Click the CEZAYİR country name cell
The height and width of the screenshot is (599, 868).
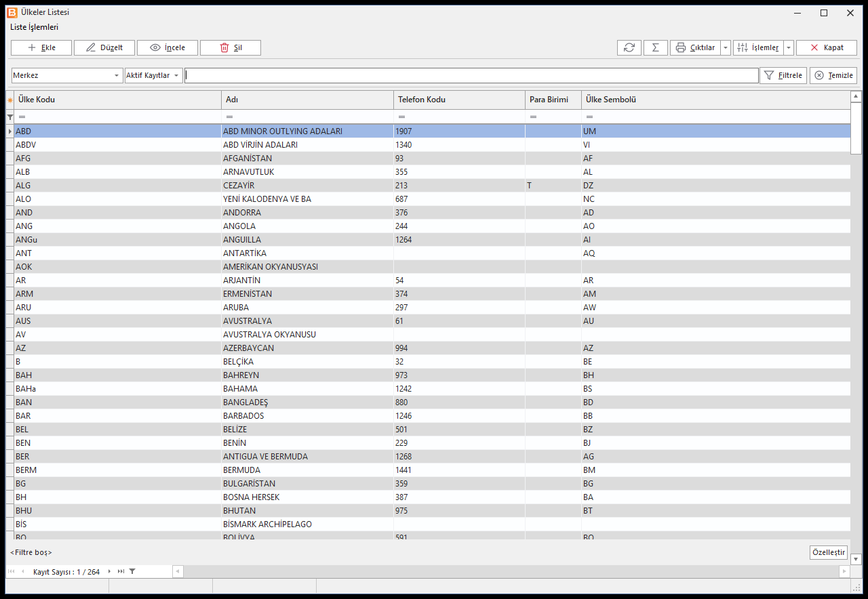point(307,185)
